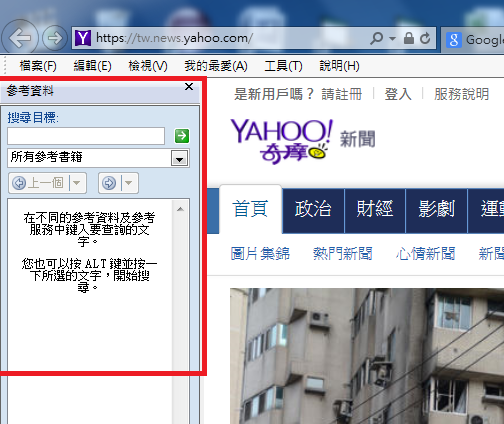The image size is (504, 424).
Task: Click the address bar URL text
Action: [174, 38]
